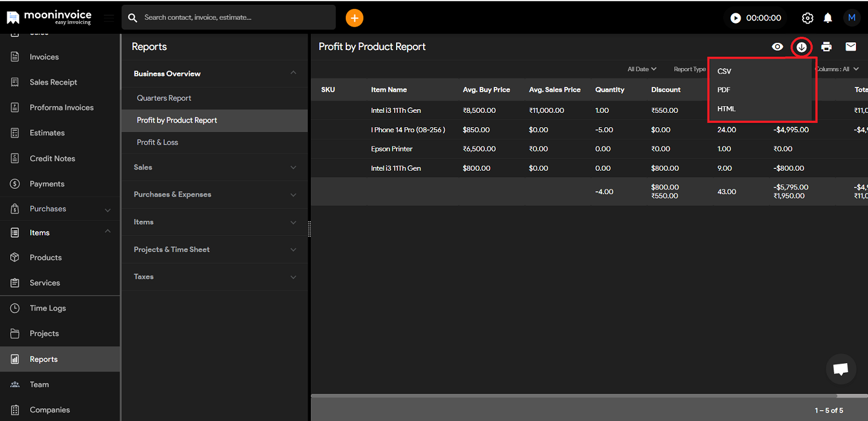Open the notifications bell
Viewport: 868px width, 421px height.
pos(828,18)
